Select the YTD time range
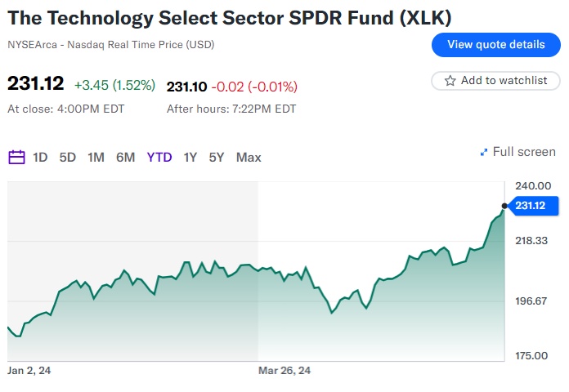 point(159,157)
